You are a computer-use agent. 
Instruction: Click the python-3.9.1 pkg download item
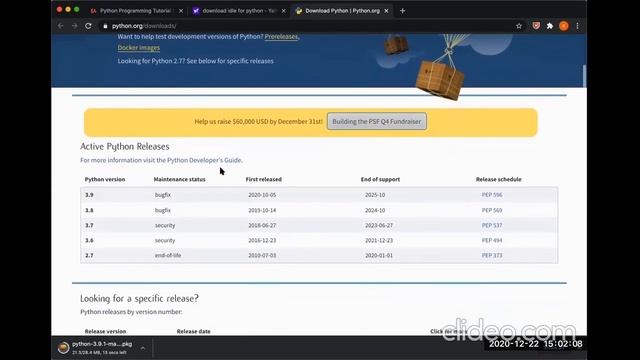(x=102, y=348)
